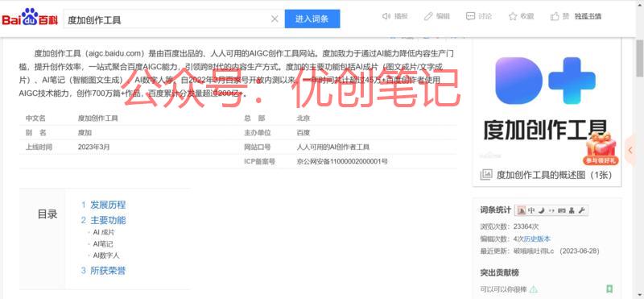Toggle the 中 Chinese input mode icon
This screenshot has height=299, width=644.
tap(531, 210)
